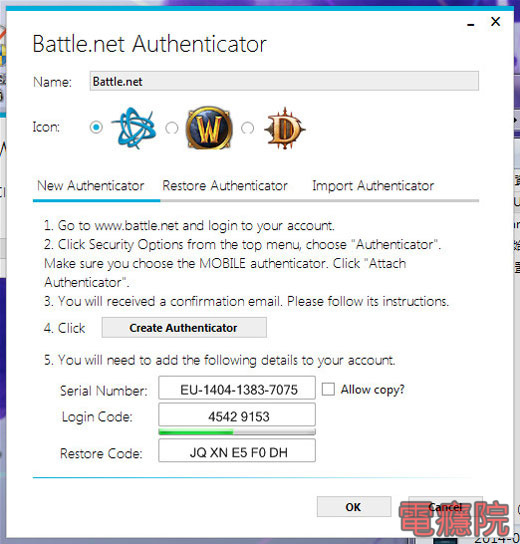This screenshot has height=544, width=520.
Task: Select the radio button for the WoW icon
Action: [172, 128]
